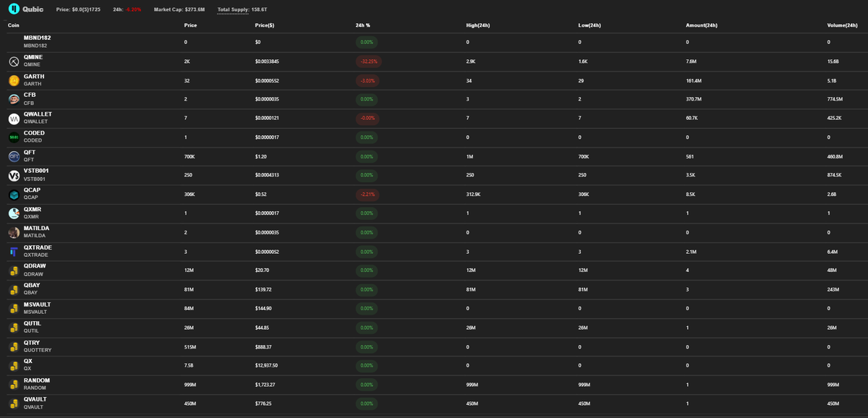Sort by the Volume(24h) column header

coord(843,25)
